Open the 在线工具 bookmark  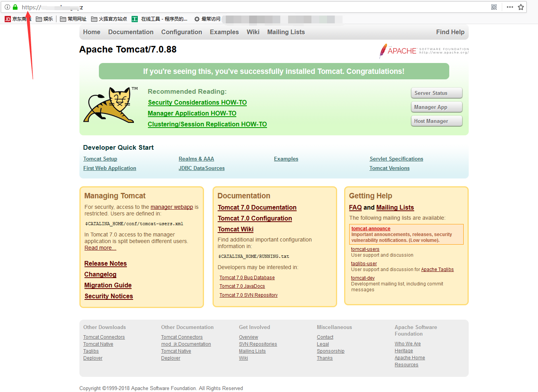click(160, 19)
